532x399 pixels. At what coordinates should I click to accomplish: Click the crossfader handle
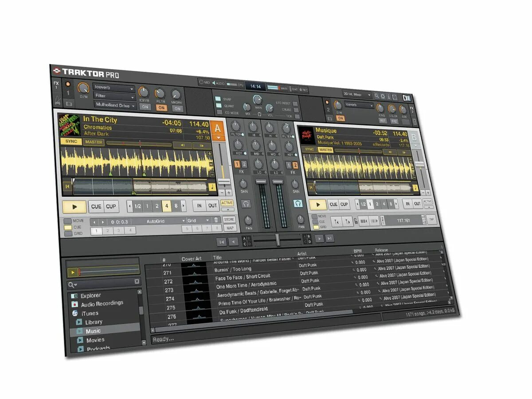tap(278, 240)
